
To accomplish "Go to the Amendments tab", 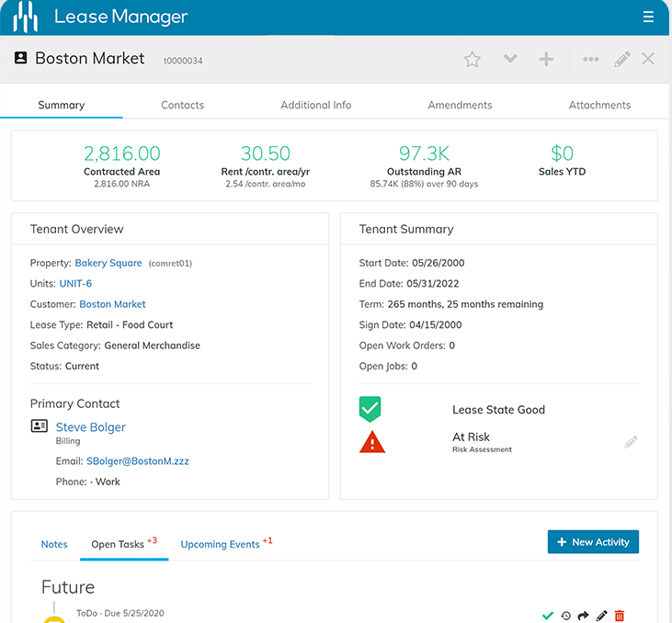I will 460,105.
